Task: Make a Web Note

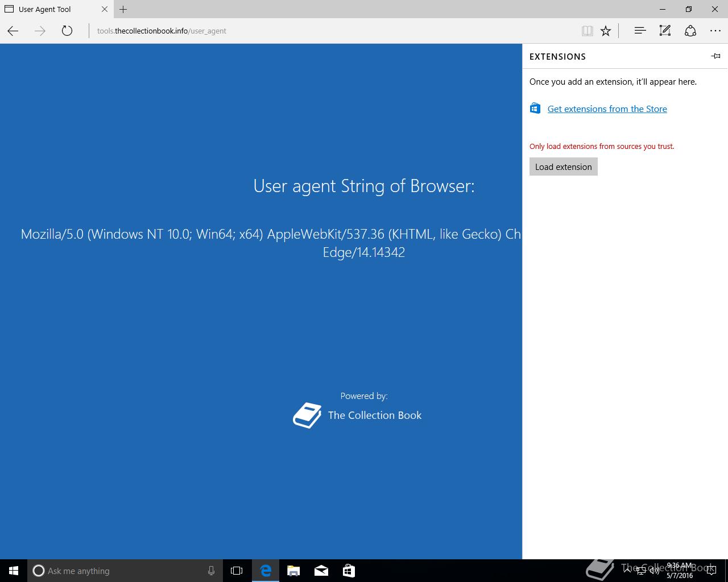Action: pyautogui.click(x=665, y=31)
